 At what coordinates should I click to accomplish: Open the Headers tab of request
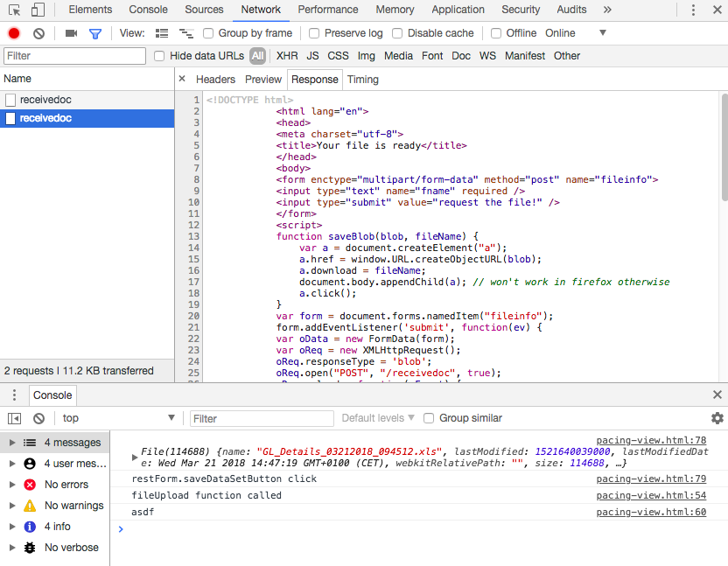[x=215, y=80]
